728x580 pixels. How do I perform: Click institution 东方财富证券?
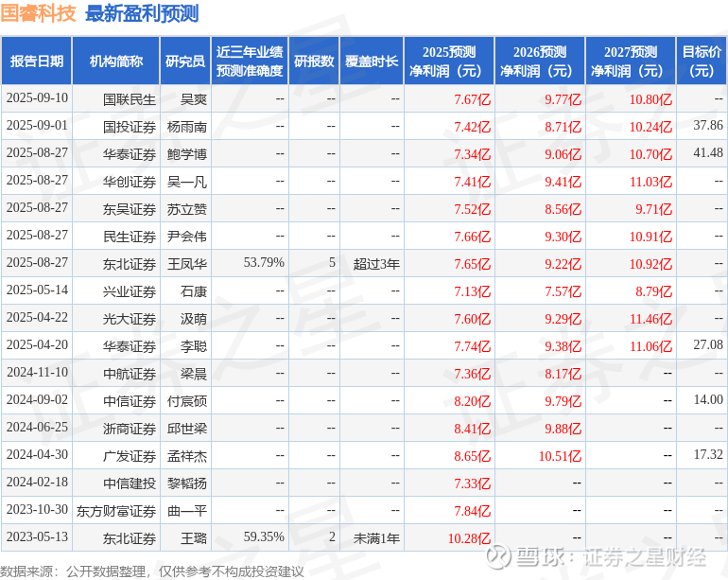tap(116, 510)
